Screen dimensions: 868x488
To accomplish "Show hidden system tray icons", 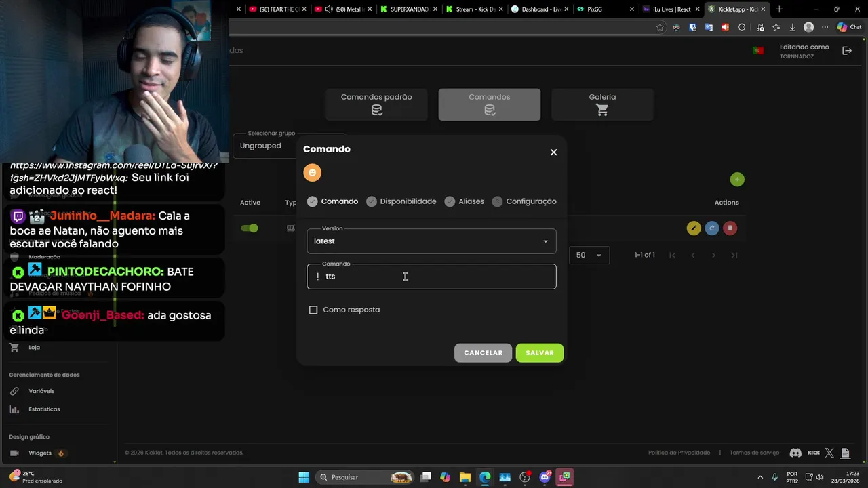I will click(x=760, y=477).
